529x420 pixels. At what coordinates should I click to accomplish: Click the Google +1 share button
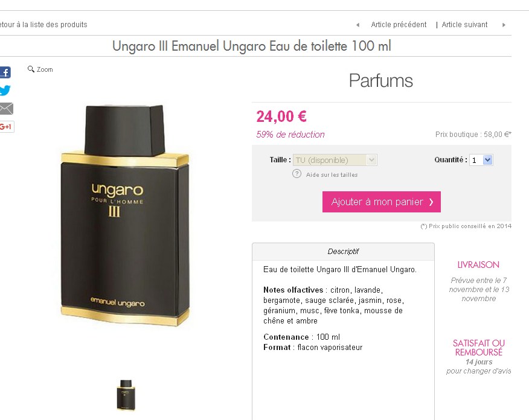[7, 127]
